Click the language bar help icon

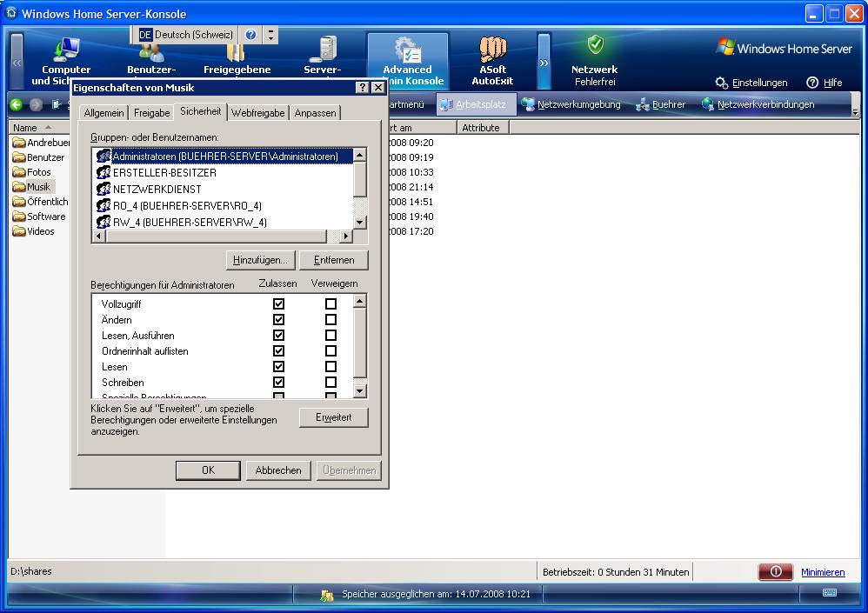[250, 35]
